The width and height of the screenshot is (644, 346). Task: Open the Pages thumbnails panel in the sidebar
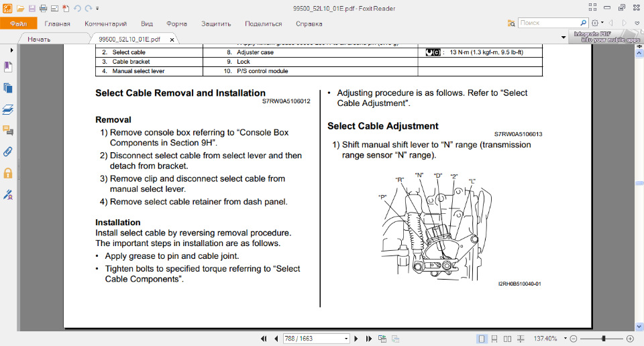pos(8,88)
